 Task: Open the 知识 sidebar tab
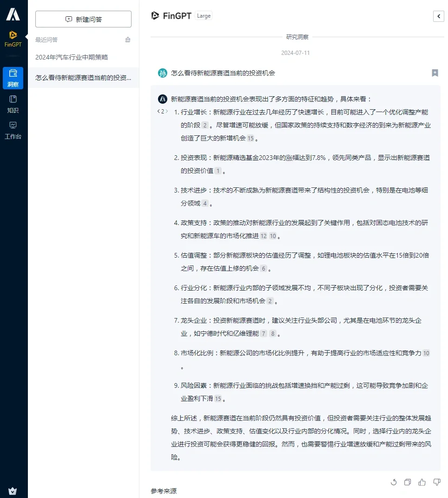(x=13, y=104)
